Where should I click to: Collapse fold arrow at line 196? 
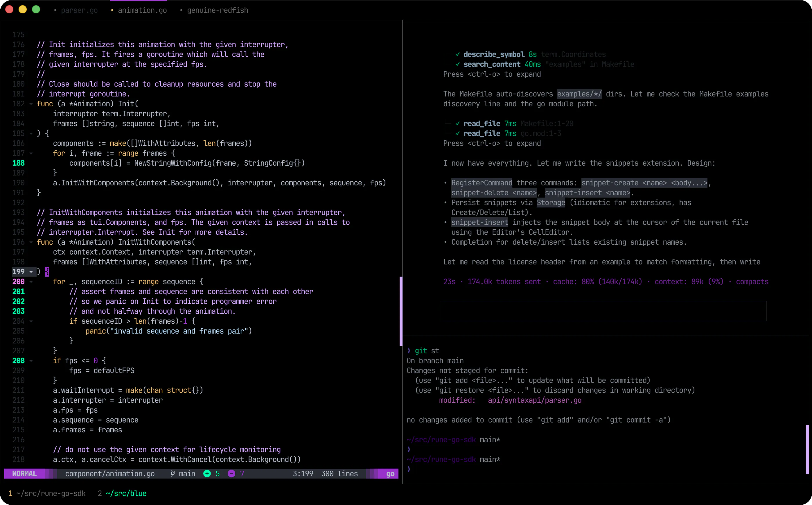point(31,242)
